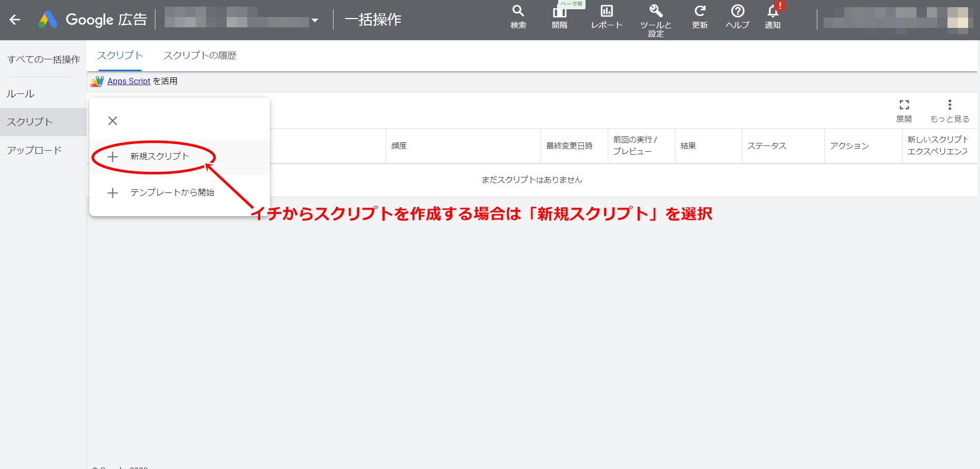Click the back arrow at top left
This screenshot has height=469, width=980.
(x=15, y=20)
